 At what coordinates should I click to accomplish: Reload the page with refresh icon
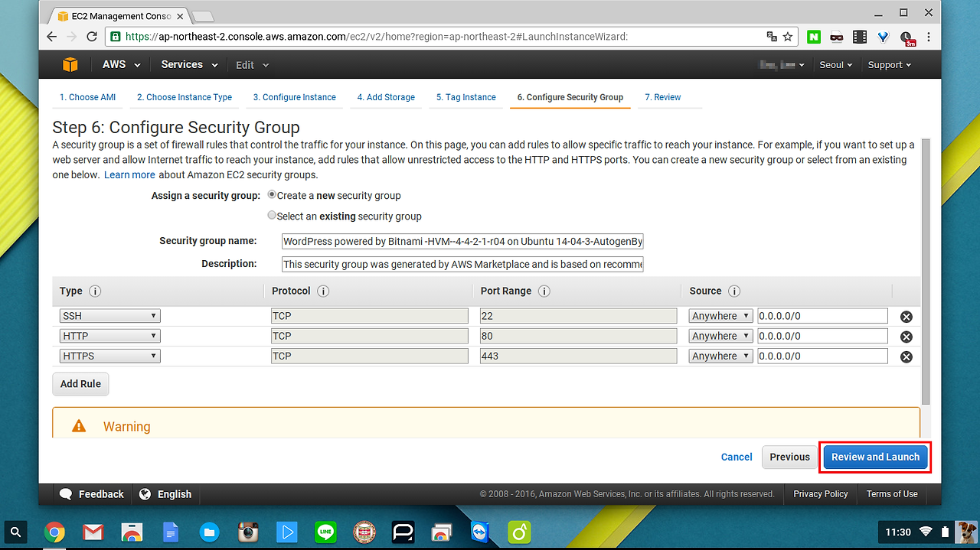92,37
